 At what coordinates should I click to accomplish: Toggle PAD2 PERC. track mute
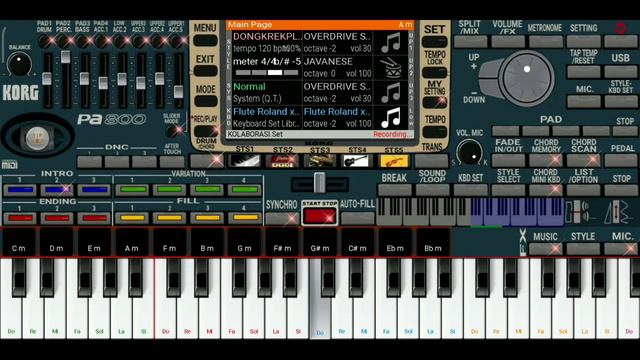point(64,41)
